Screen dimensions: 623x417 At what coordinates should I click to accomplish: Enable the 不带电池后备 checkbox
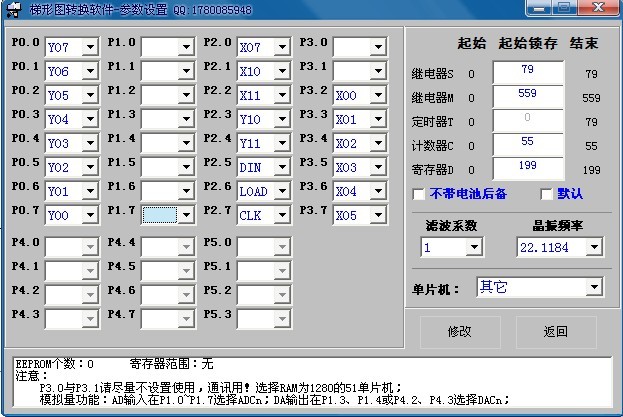[420, 194]
